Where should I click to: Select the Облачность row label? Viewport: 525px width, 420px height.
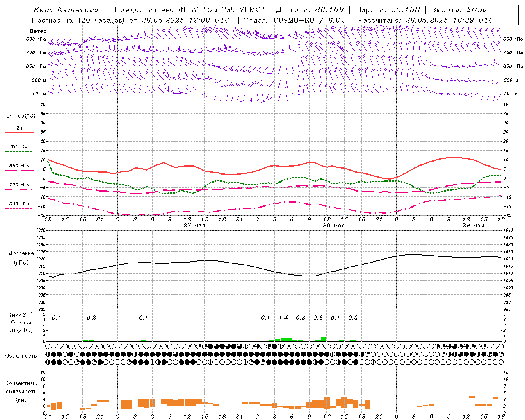[x=21, y=356]
